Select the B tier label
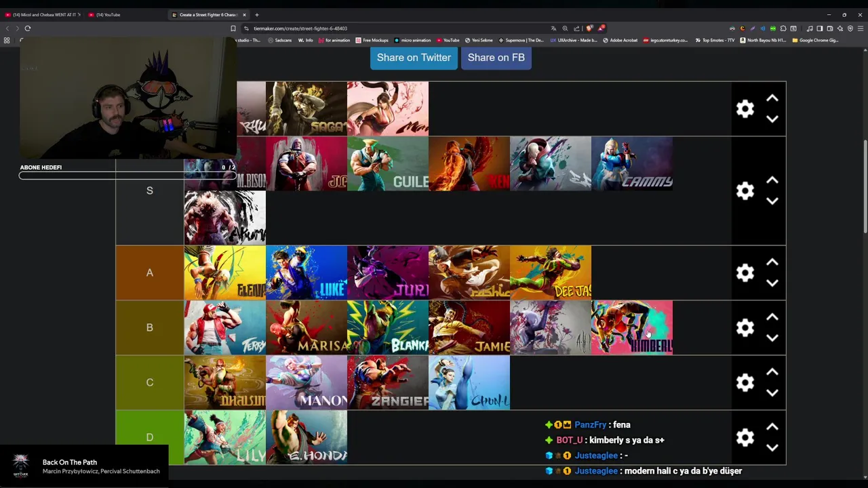 click(150, 328)
